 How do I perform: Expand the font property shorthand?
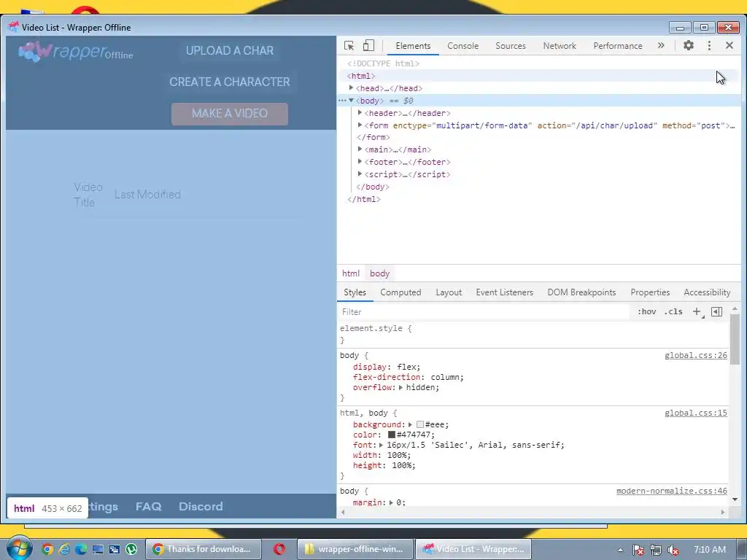point(381,446)
